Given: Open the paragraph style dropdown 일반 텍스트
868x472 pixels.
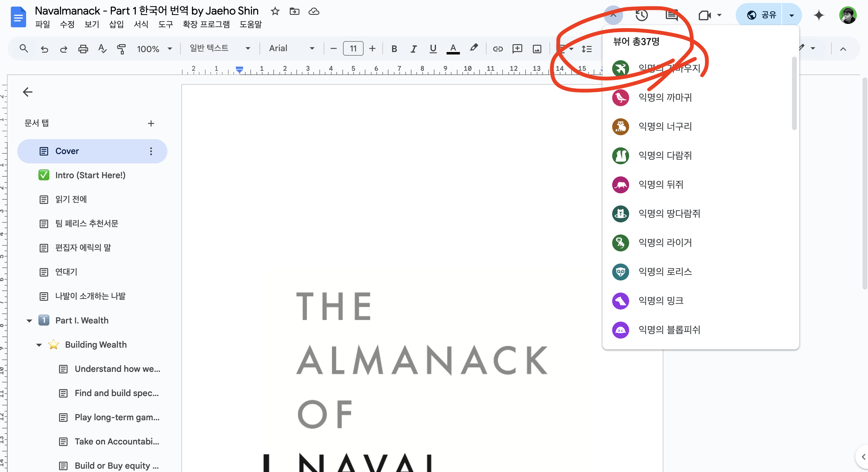Looking at the screenshot, I should click(220, 48).
